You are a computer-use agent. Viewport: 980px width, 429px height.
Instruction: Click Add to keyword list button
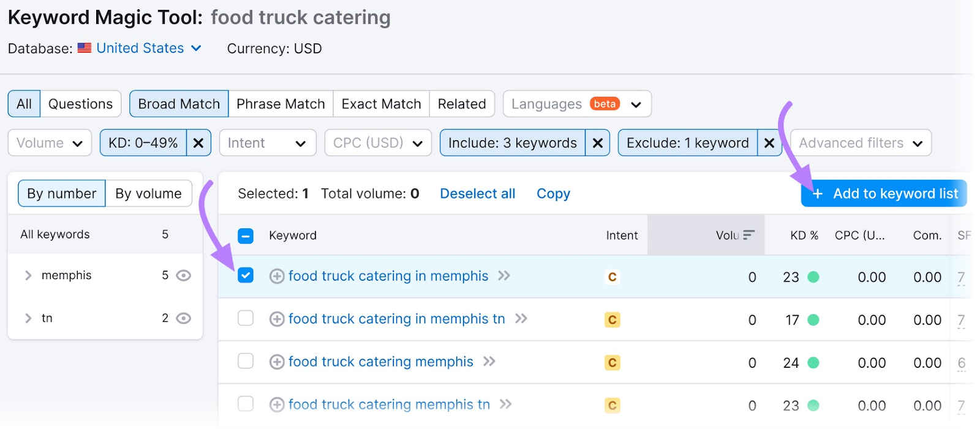coord(884,194)
